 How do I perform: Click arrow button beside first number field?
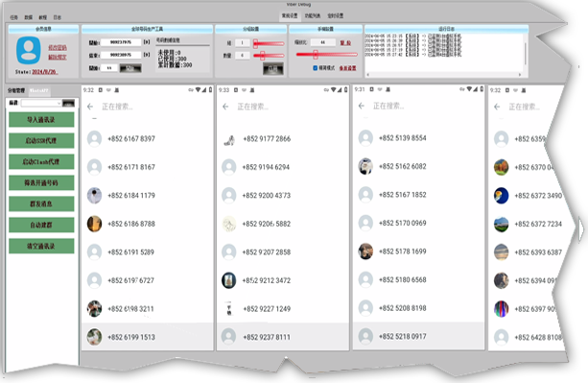147,42
